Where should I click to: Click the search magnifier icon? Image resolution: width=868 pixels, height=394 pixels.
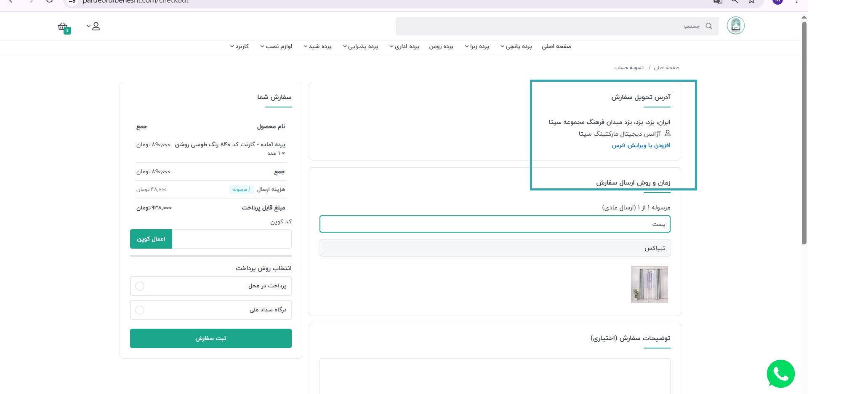[709, 26]
